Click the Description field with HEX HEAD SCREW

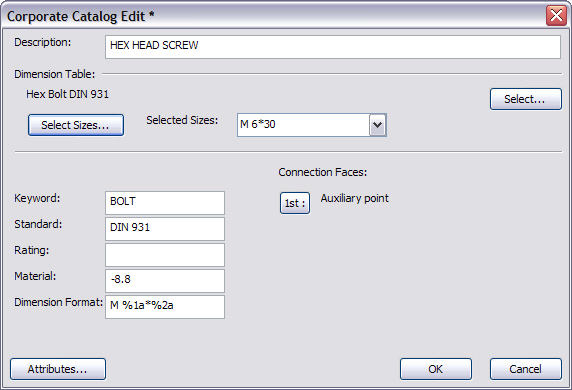pos(333,47)
